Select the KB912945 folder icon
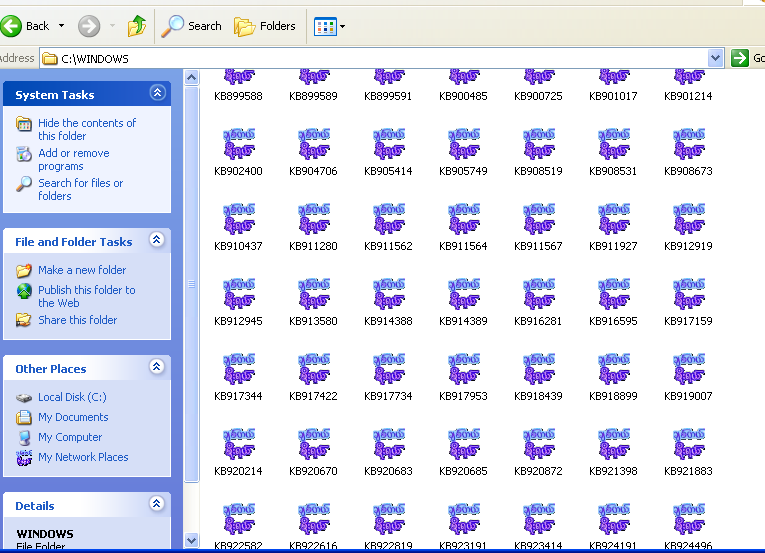Image resolution: width=765 pixels, height=553 pixels. (239, 294)
